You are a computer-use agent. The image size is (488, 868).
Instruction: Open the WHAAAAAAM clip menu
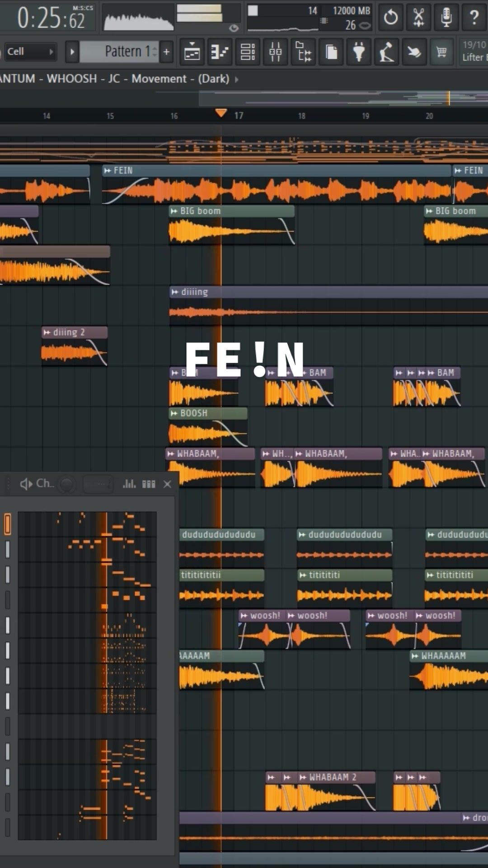coord(415,656)
